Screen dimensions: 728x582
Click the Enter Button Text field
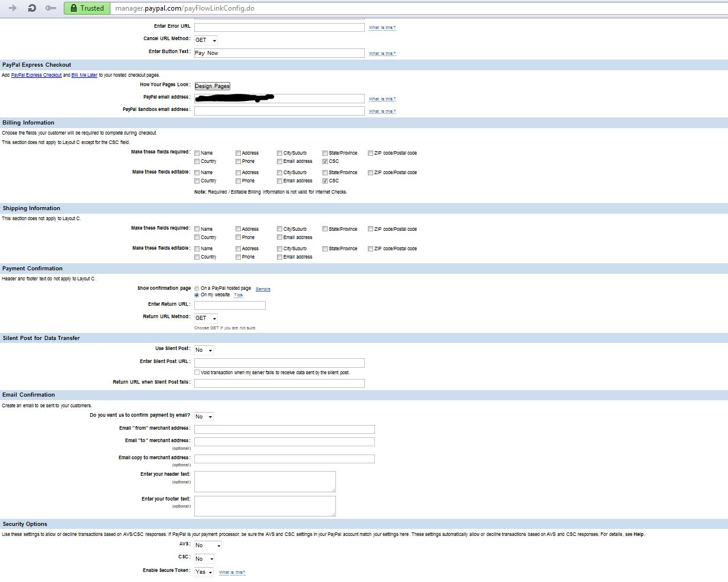[279, 53]
